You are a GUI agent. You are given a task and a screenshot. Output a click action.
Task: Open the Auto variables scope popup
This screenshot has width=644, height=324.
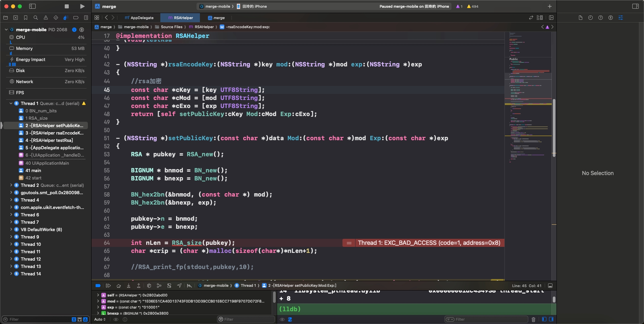pos(100,319)
